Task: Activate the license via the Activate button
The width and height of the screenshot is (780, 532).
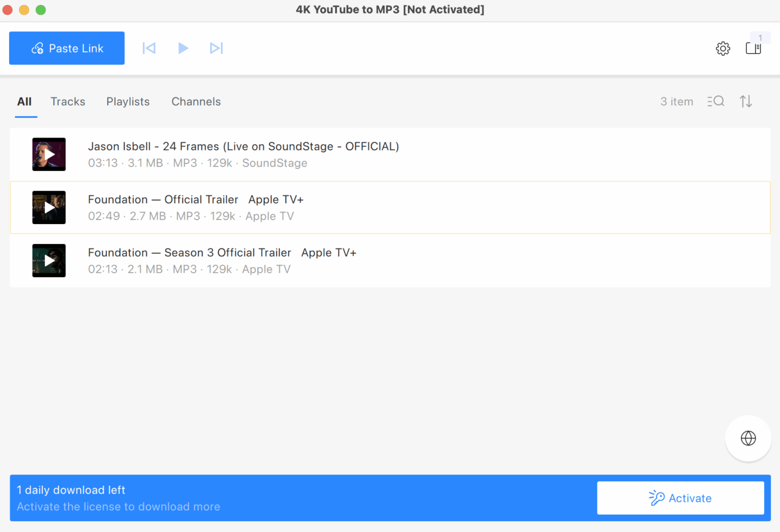Action: point(680,498)
